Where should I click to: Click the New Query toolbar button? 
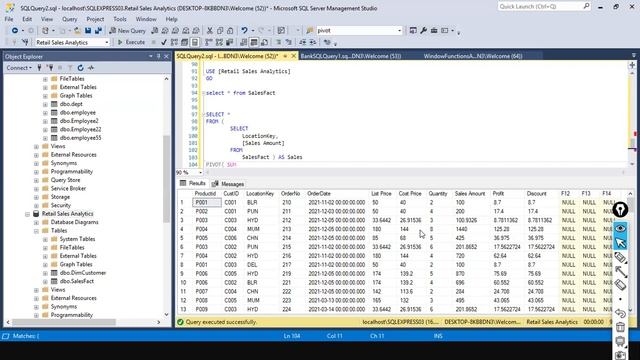coord(127,31)
